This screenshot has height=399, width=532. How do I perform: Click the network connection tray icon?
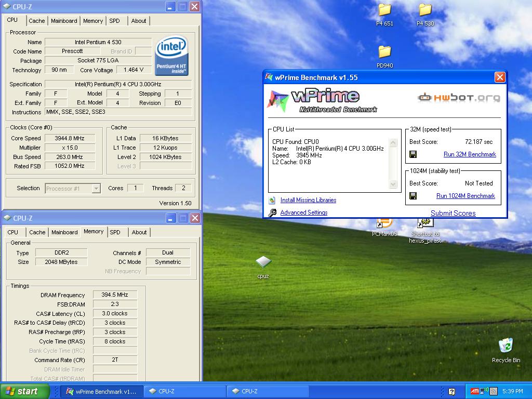tap(484, 392)
